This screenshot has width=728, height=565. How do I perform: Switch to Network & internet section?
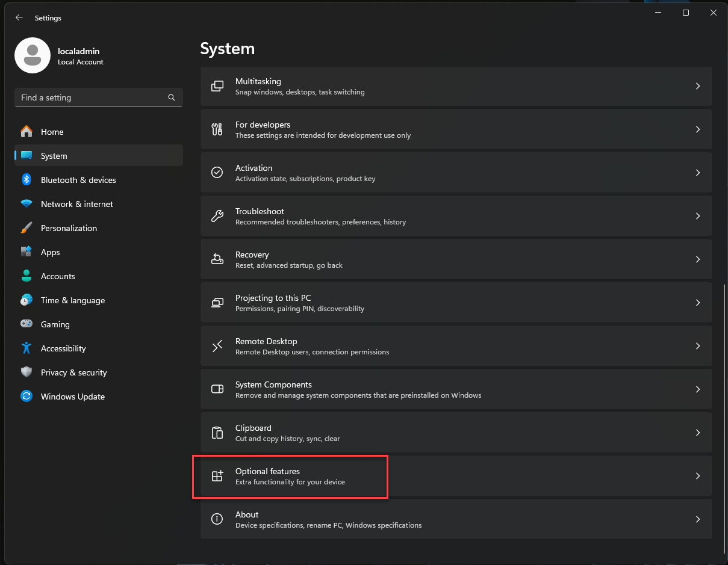coord(76,204)
